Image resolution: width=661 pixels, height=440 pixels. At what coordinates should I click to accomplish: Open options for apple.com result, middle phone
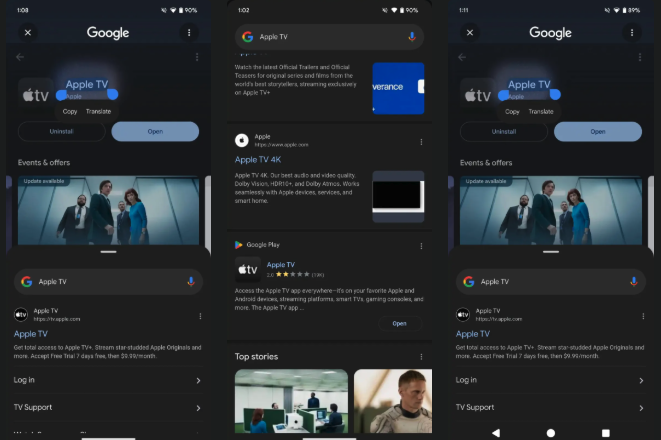[421, 142]
